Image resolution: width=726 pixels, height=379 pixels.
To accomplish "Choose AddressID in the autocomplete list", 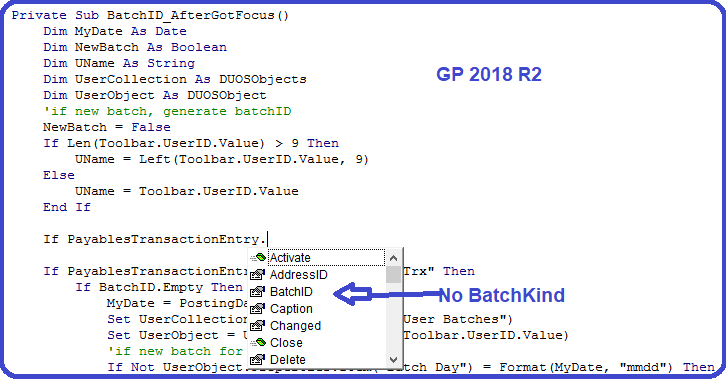I will (x=299, y=275).
